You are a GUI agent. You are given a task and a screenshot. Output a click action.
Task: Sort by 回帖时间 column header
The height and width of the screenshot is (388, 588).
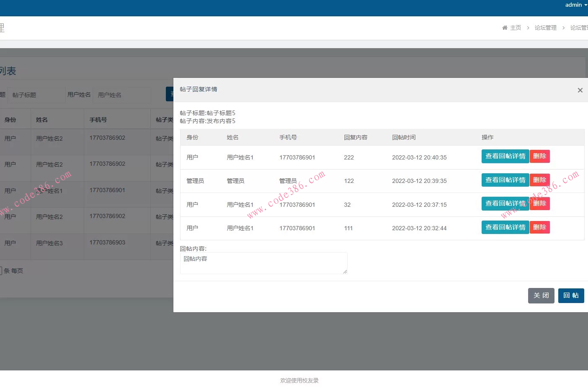point(404,137)
